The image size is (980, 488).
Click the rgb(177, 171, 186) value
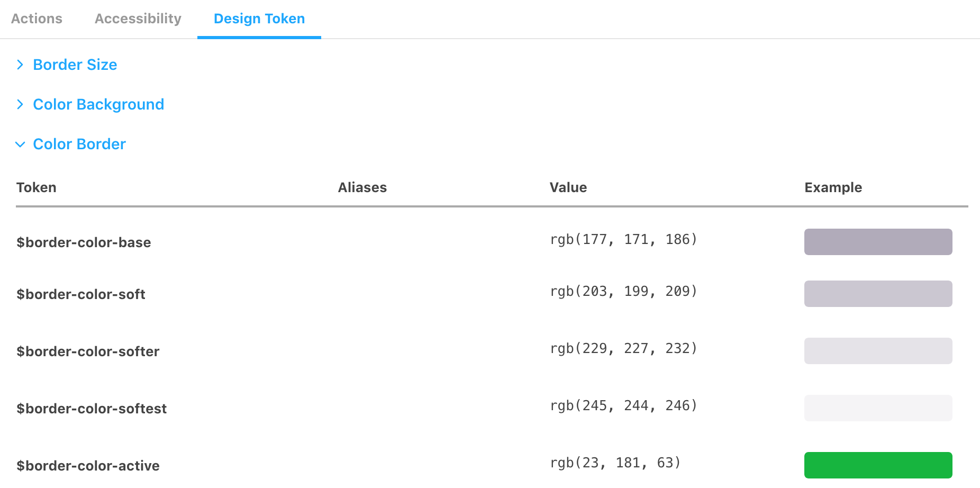tap(624, 240)
